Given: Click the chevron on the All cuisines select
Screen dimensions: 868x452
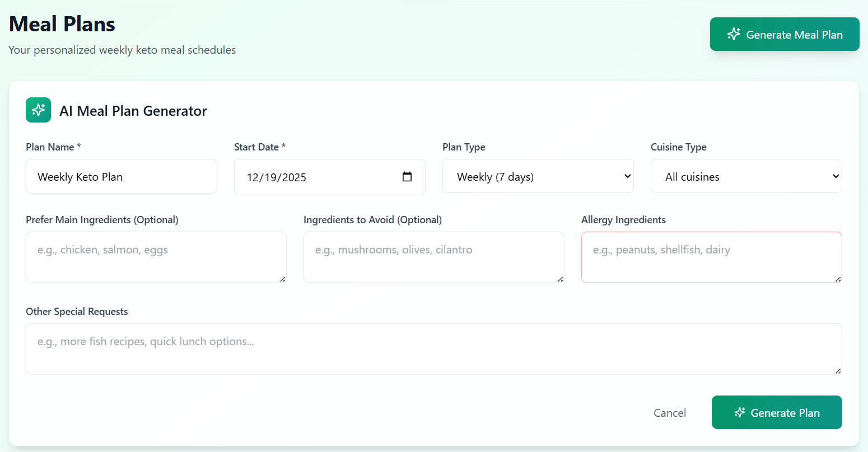Looking at the screenshot, I should click(x=835, y=176).
